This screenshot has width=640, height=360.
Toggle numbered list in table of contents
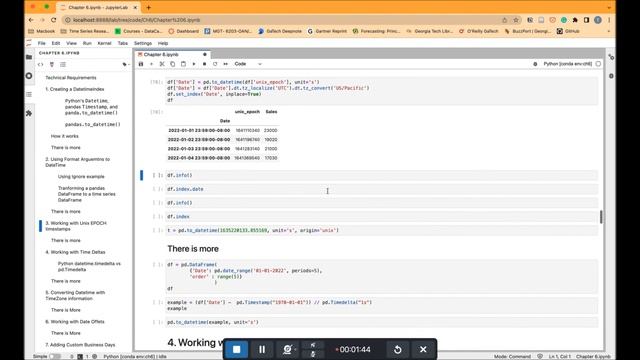(x=63, y=64)
